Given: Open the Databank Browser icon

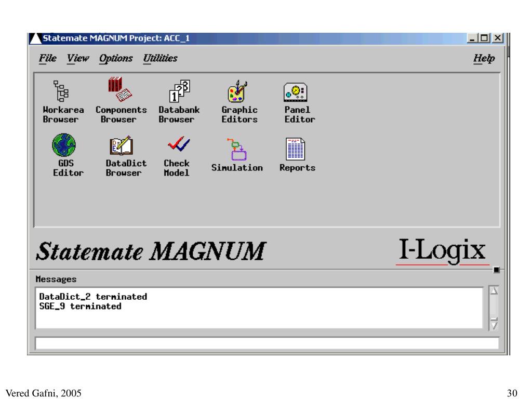Looking at the screenshot, I should coord(179,91).
